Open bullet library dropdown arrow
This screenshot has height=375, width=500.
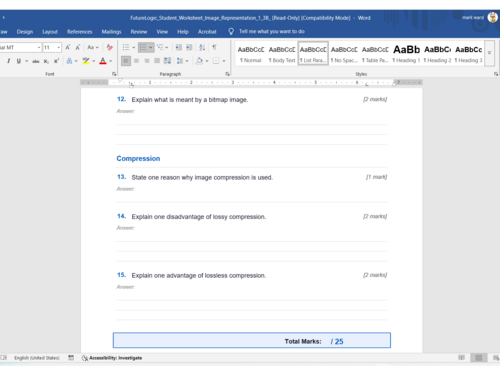[133, 47]
